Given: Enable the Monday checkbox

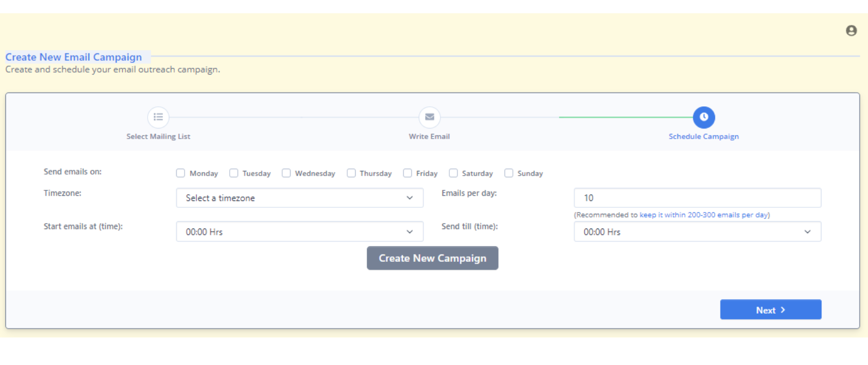Looking at the screenshot, I should click(x=180, y=173).
